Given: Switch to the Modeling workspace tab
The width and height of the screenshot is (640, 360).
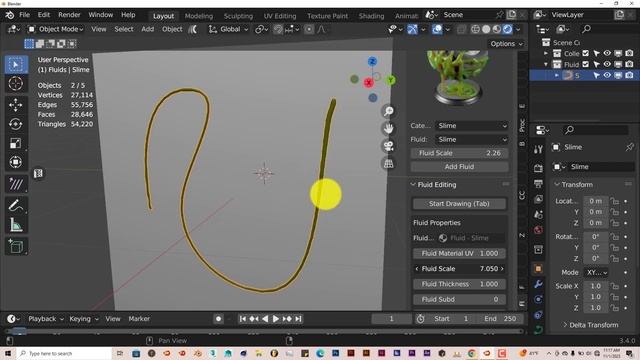Looking at the screenshot, I should [x=199, y=16].
